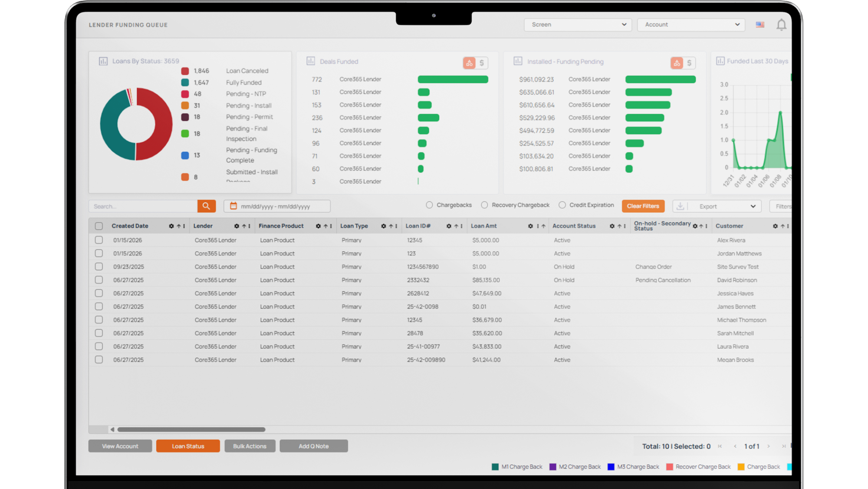
Task: Click the orange search magnifier button
Action: (206, 206)
